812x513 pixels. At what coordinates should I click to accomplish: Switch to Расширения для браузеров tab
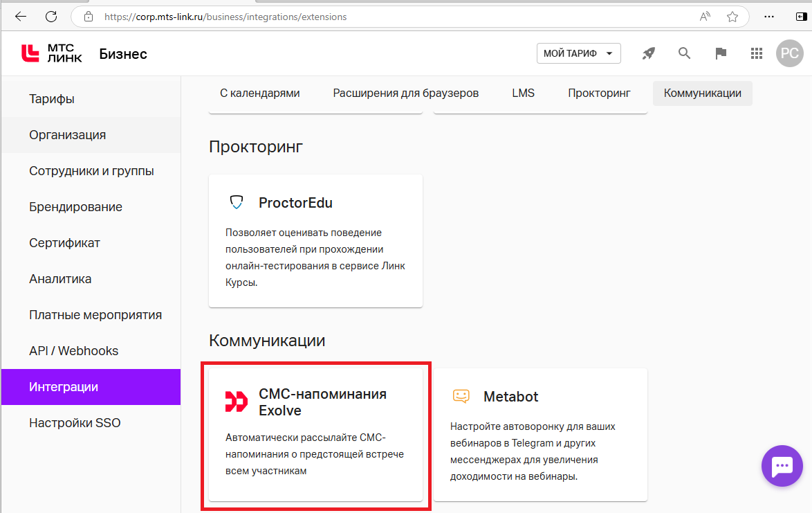click(405, 93)
